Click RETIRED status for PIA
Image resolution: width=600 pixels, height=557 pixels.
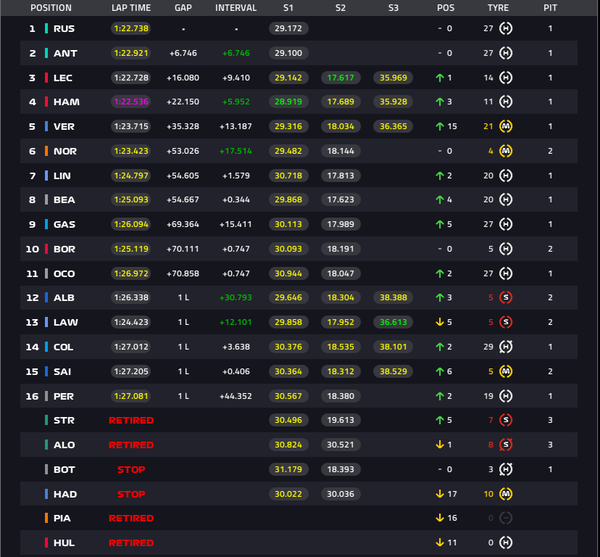131,518
